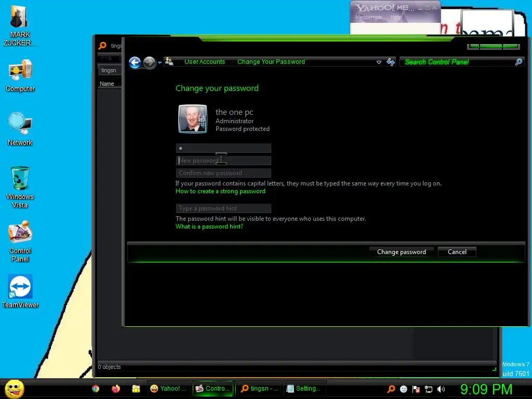Open Messenger menu in Yahoo Messenger window
The height and width of the screenshot is (399, 532).
tap(368, 17)
